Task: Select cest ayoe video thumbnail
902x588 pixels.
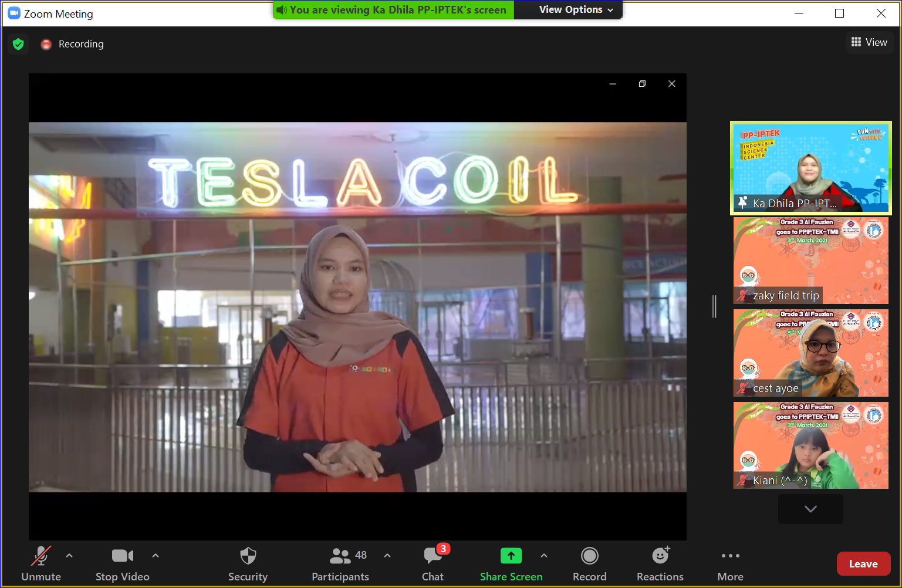Action: [810, 353]
